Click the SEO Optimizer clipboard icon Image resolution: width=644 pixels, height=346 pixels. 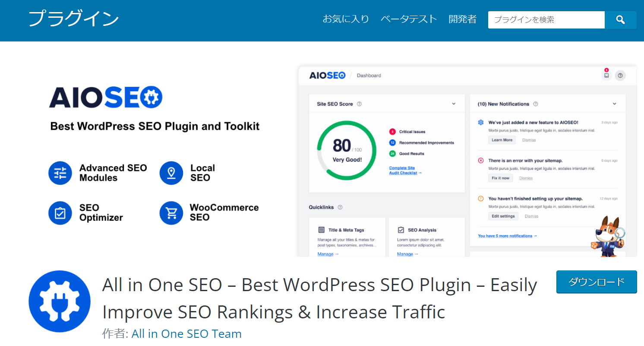[x=60, y=213]
